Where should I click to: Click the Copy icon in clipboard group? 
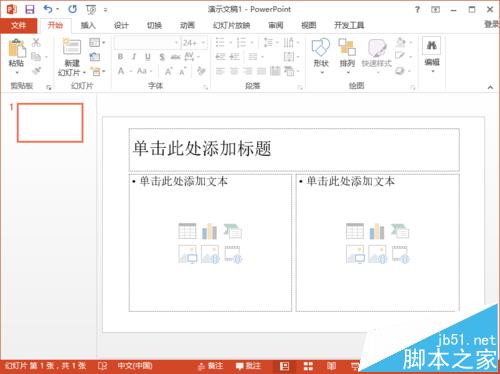[36, 56]
